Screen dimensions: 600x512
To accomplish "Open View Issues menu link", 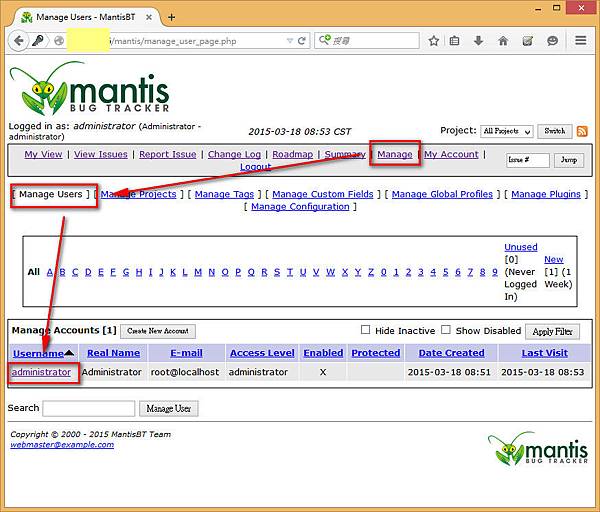I will click(101, 154).
